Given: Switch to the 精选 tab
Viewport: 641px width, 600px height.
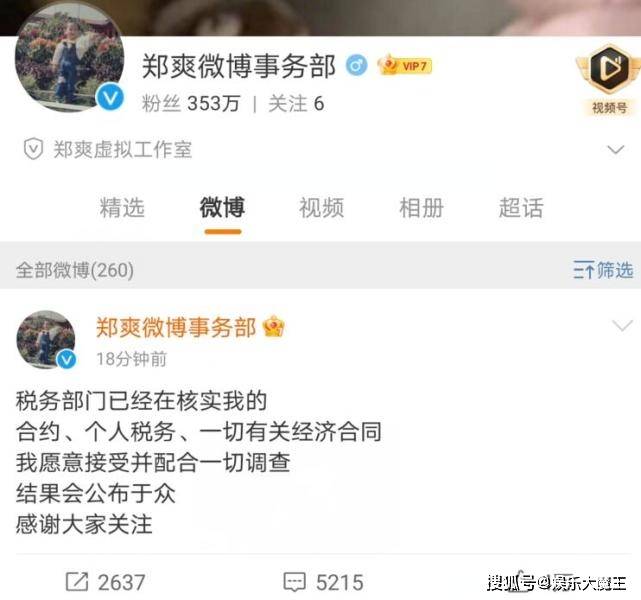Looking at the screenshot, I should (122, 207).
